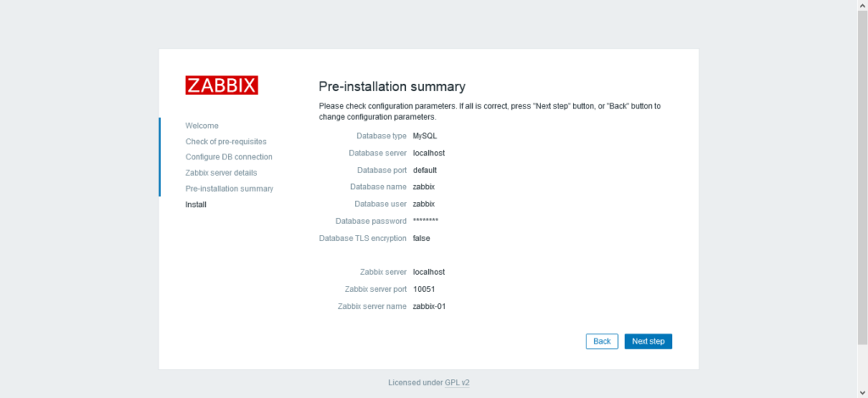The image size is (868, 398).
Task: Select Zabbix server details step
Action: (x=221, y=173)
